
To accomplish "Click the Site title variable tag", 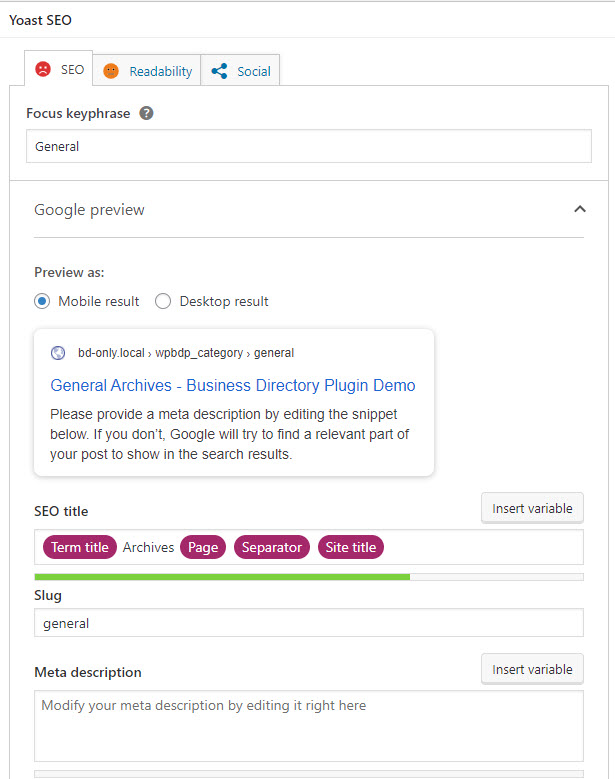I will [351, 547].
